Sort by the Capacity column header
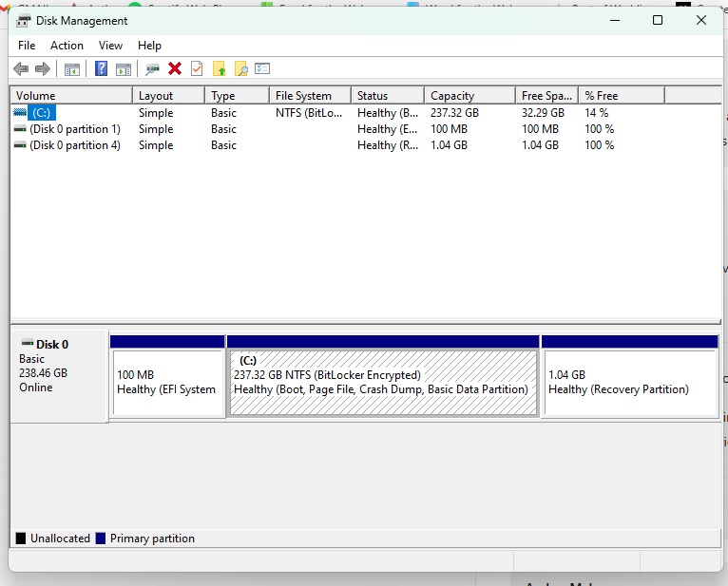This screenshot has width=728, height=586. point(469,96)
